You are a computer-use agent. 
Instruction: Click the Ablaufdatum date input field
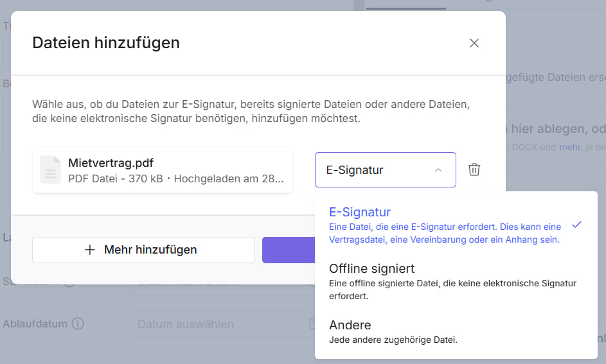218,324
